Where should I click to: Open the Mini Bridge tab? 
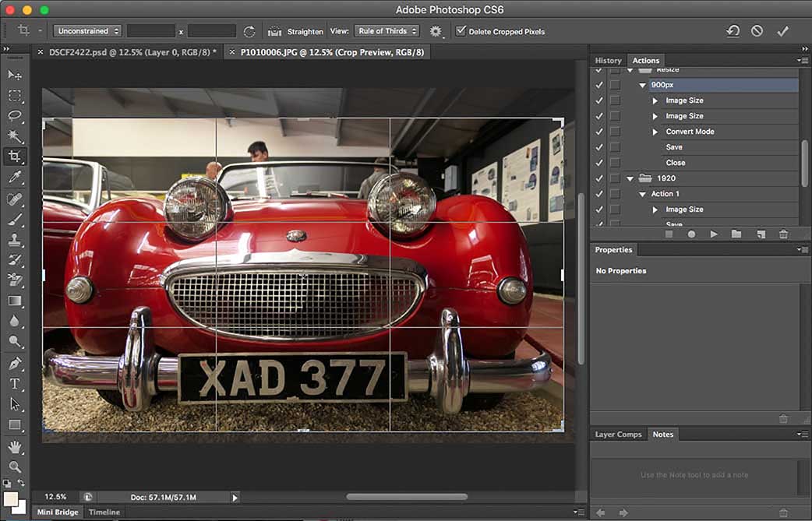58,512
